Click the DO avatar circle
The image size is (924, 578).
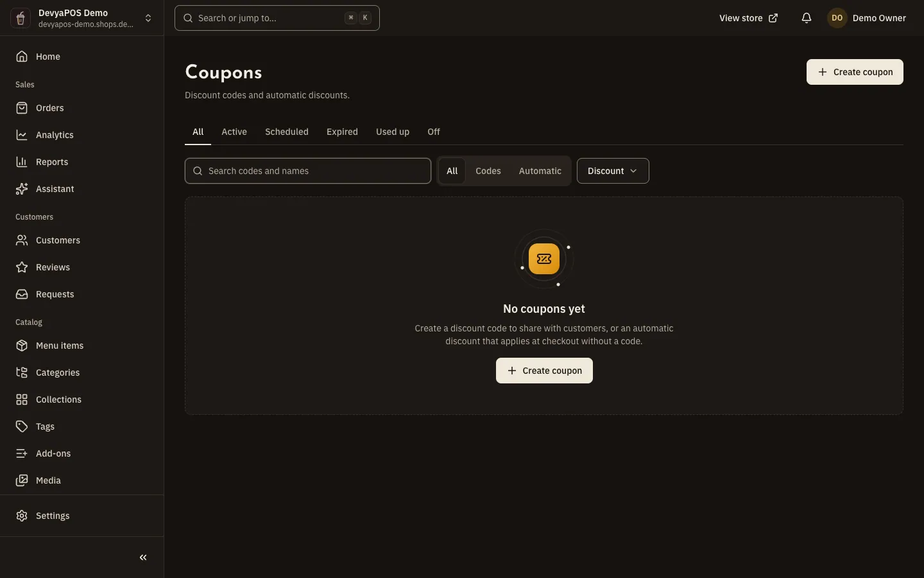pos(837,18)
